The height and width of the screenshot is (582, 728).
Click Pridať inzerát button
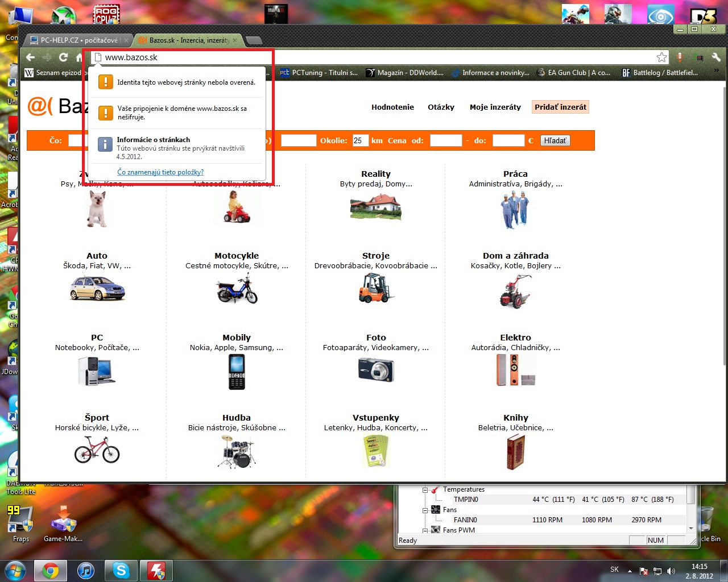coord(560,107)
